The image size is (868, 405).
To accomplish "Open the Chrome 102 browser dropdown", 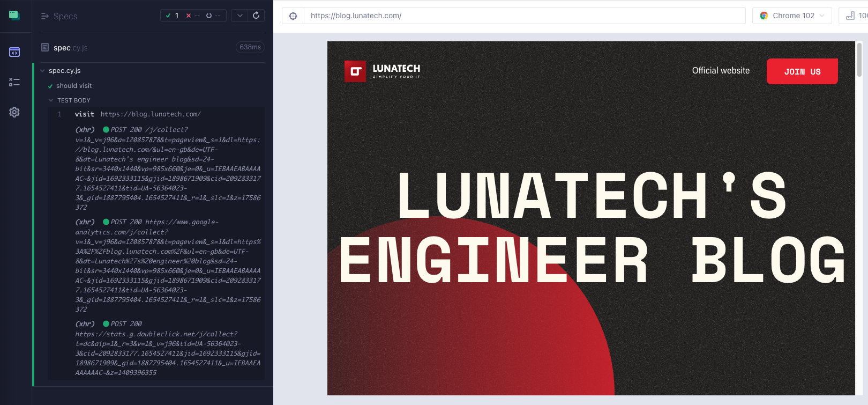I will [792, 16].
